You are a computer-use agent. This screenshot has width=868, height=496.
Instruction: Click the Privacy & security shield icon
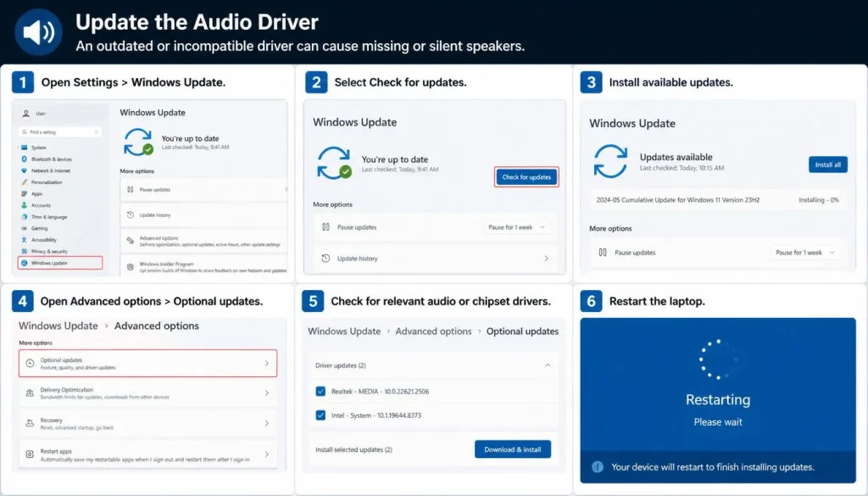click(24, 251)
